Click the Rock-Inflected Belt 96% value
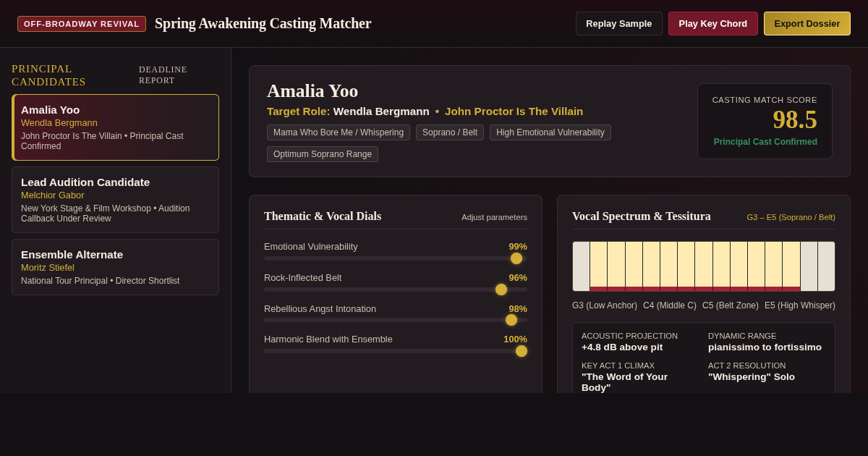Image resolution: width=868 pixels, height=456 pixels. click(x=518, y=278)
